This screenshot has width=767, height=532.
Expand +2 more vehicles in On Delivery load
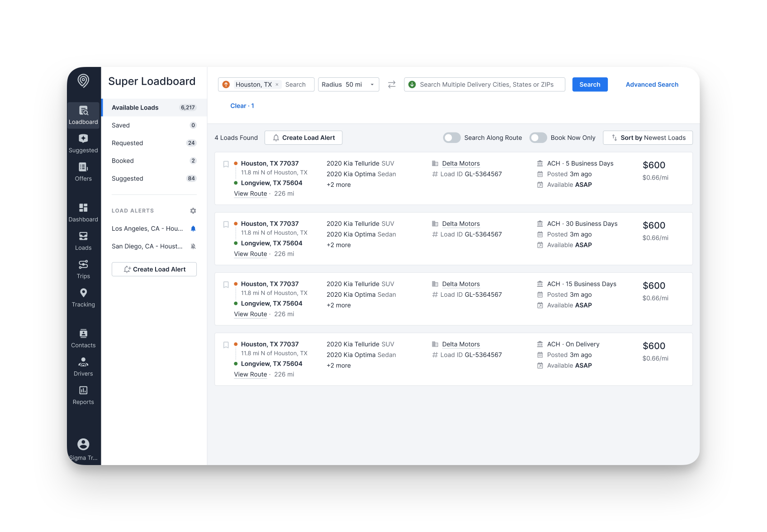pyautogui.click(x=339, y=366)
